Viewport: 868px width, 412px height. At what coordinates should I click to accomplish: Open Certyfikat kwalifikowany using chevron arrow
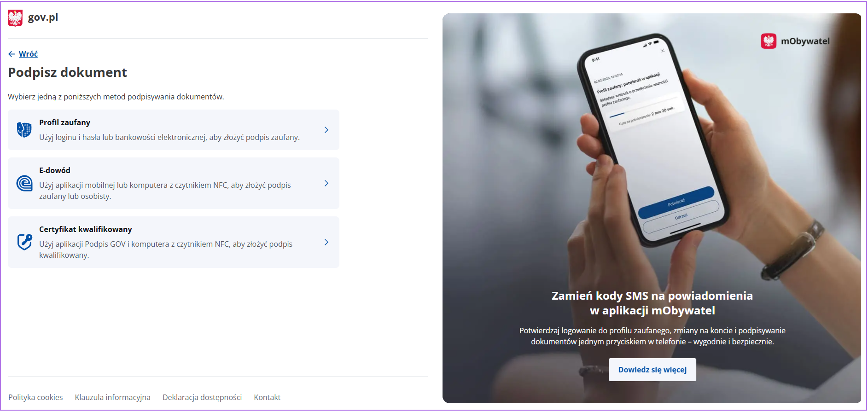[326, 242]
